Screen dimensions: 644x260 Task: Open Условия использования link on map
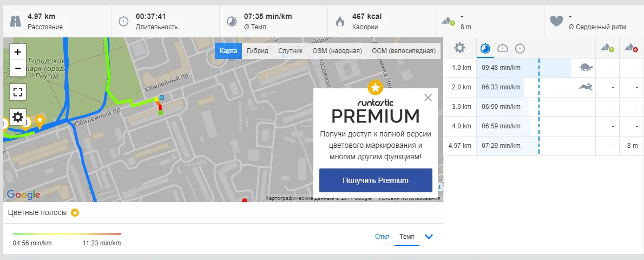click(x=409, y=198)
